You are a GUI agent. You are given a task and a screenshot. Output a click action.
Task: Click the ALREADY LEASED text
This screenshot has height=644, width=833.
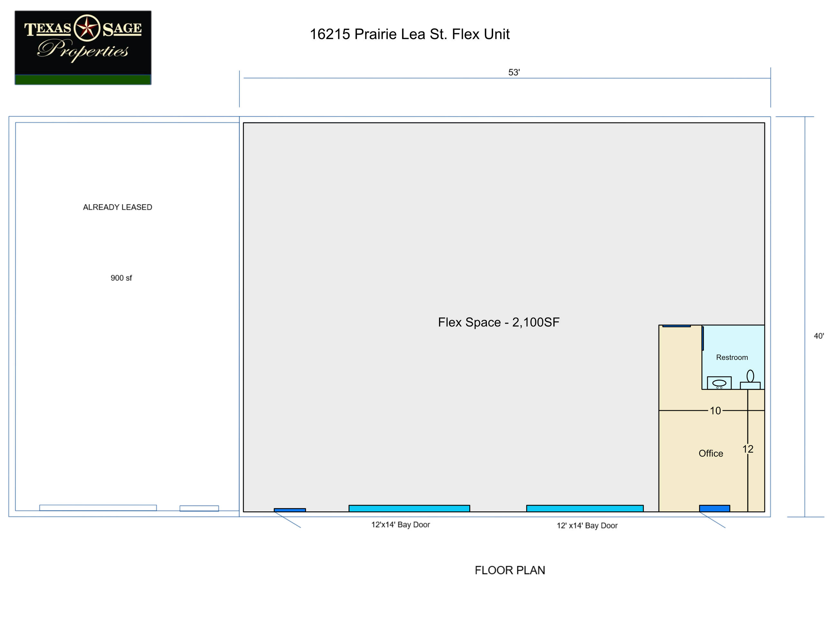click(117, 207)
